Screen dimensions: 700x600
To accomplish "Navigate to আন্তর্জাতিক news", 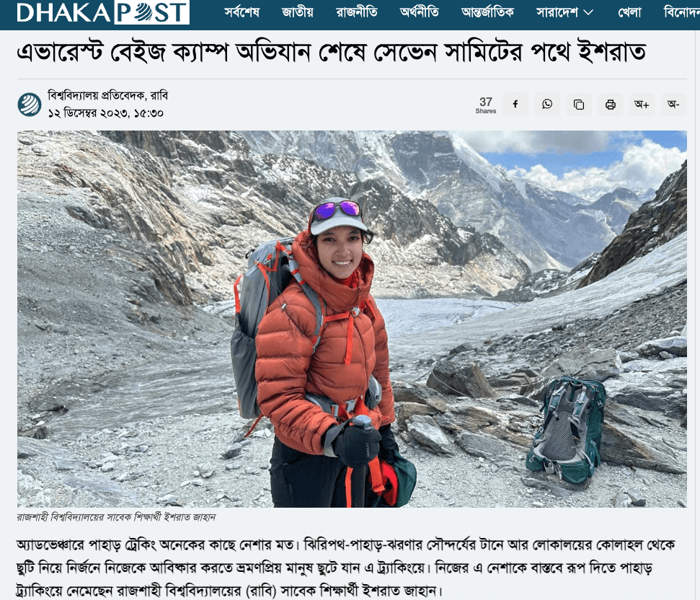I will (487, 12).
